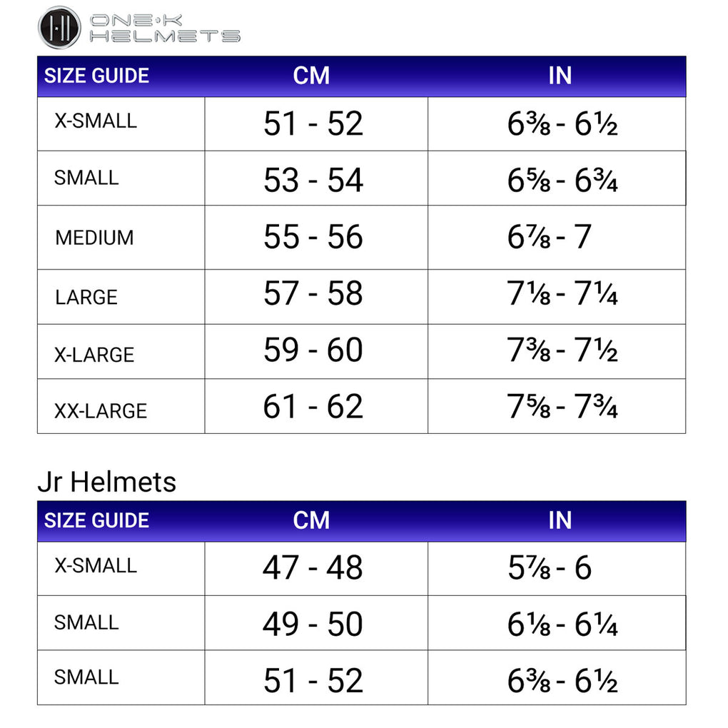This screenshot has height=728, width=728.
Task: Click the One K Helmets brand text
Action: (165, 29)
